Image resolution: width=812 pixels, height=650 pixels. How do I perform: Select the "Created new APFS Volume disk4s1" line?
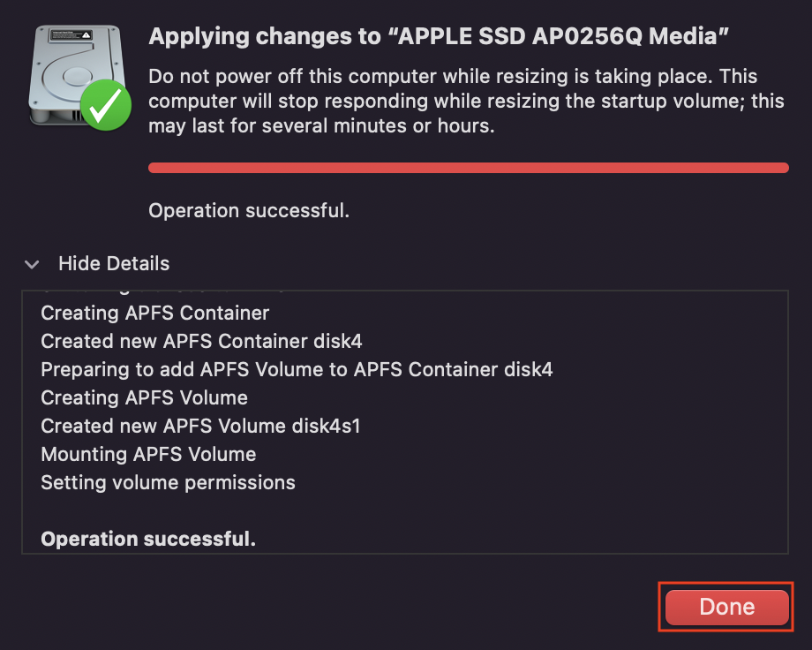pos(200,426)
